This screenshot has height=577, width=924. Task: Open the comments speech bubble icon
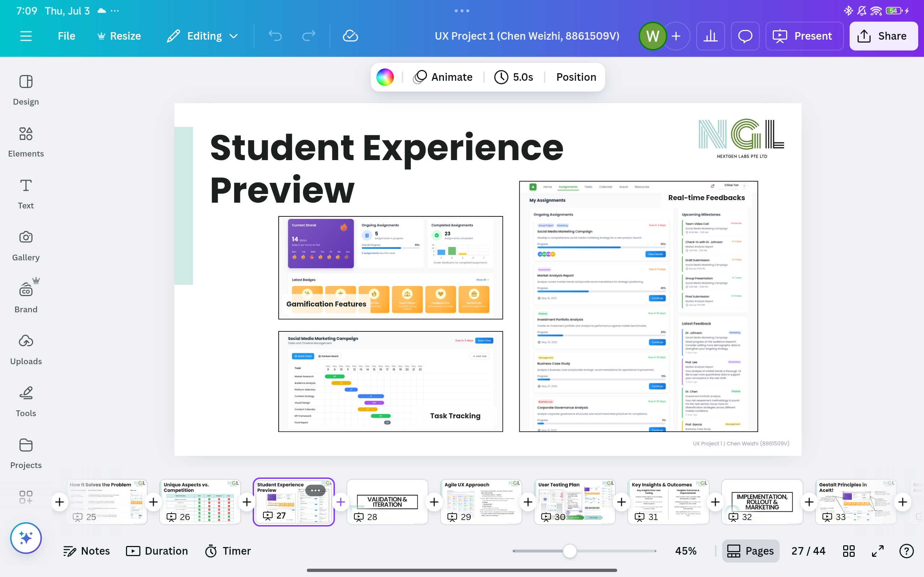745,36
